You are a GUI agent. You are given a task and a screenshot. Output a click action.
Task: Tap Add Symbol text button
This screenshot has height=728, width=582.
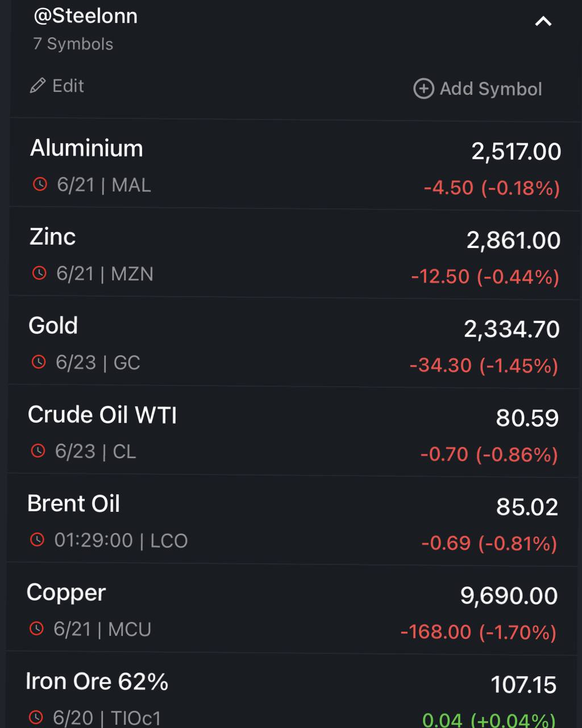pyautogui.click(x=491, y=89)
